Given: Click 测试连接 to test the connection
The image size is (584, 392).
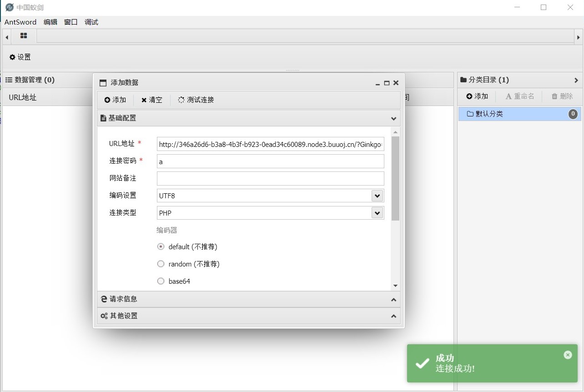Looking at the screenshot, I should point(195,100).
